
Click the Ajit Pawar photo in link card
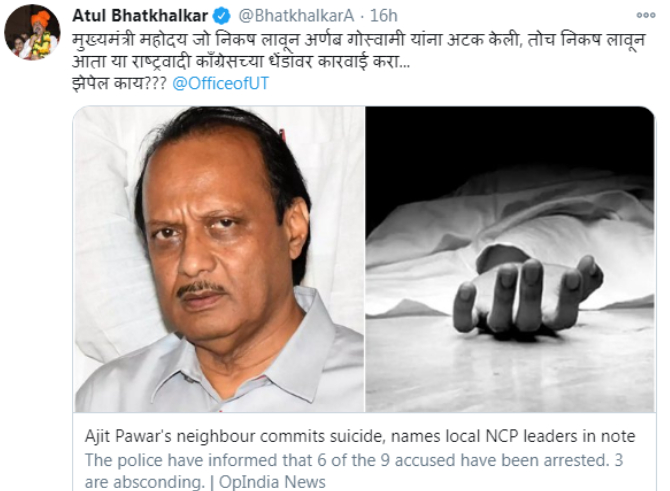tap(219, 259)
